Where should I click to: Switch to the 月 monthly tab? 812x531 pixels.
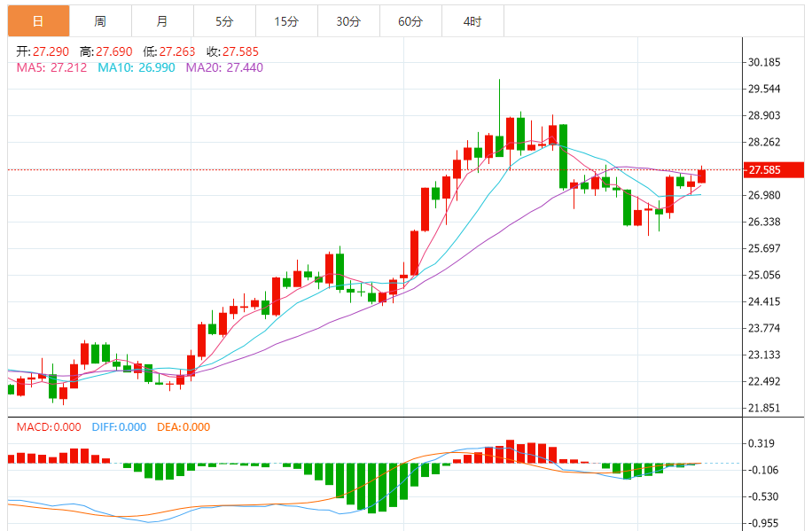coord(162,21)
